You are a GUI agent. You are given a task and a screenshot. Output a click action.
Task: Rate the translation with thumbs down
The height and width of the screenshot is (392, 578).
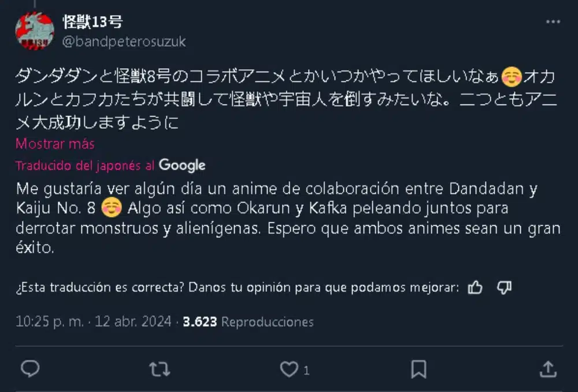tap(504, 288)
